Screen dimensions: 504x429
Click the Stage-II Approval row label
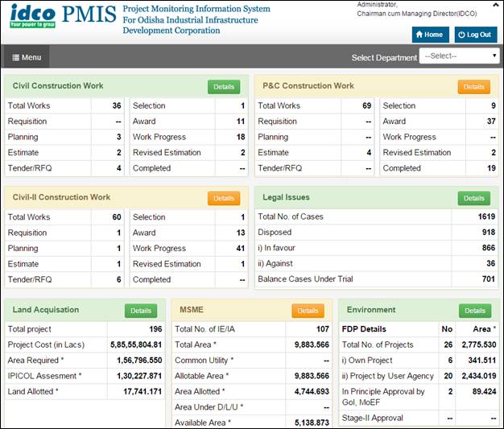point(372,418)
